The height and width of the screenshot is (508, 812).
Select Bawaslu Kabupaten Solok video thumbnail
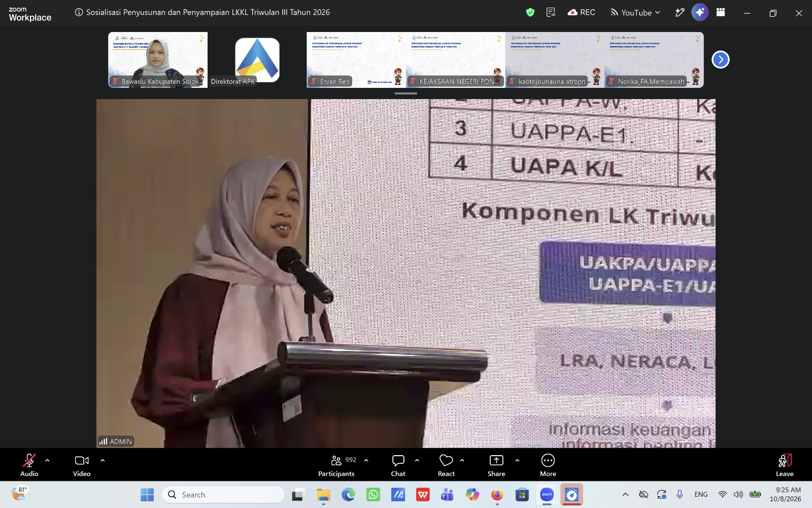[x=158, y=60]
